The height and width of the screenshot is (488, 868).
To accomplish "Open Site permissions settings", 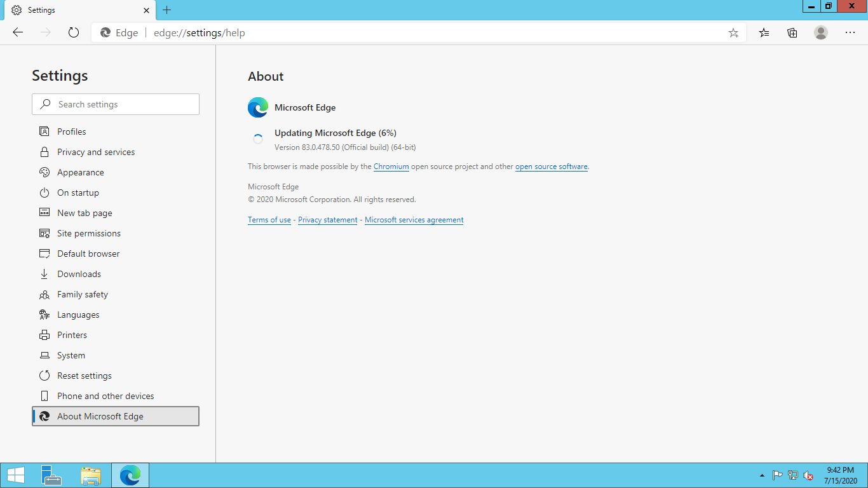I will click(x=116, y=233).
